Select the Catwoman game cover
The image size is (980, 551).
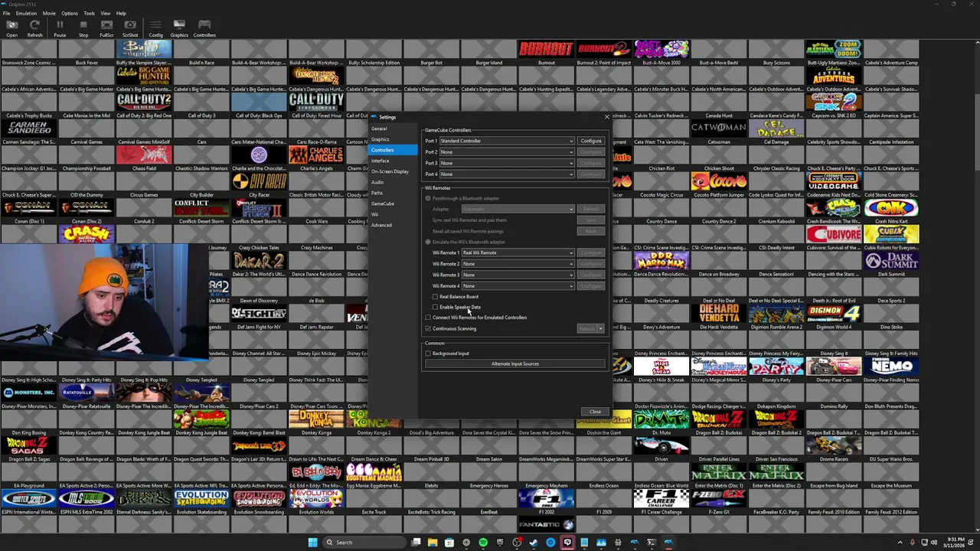point(718,128)
